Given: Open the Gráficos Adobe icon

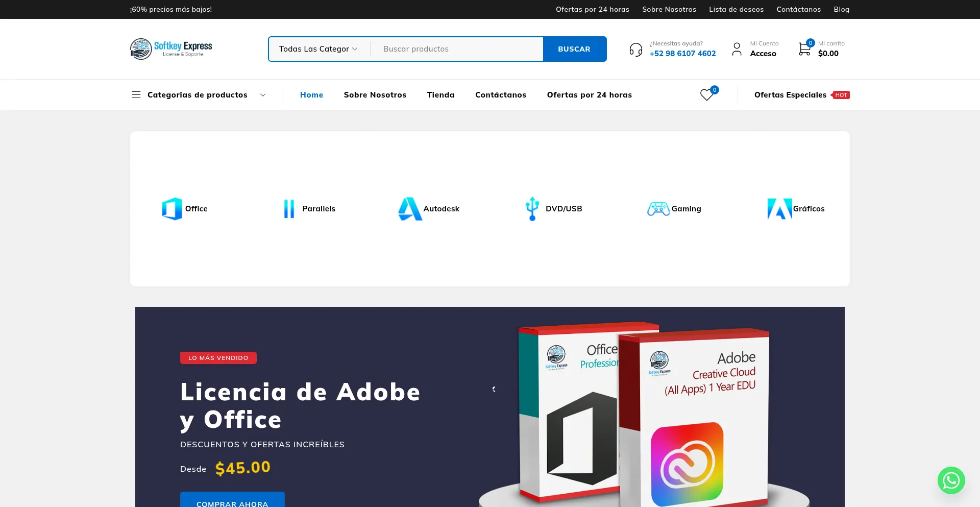Looking at the screenshot, I should pos(779,209).
